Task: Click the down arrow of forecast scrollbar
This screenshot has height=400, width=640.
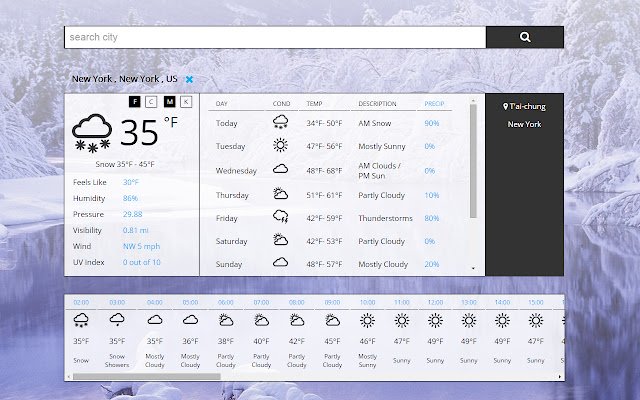Action: (473, 269)
